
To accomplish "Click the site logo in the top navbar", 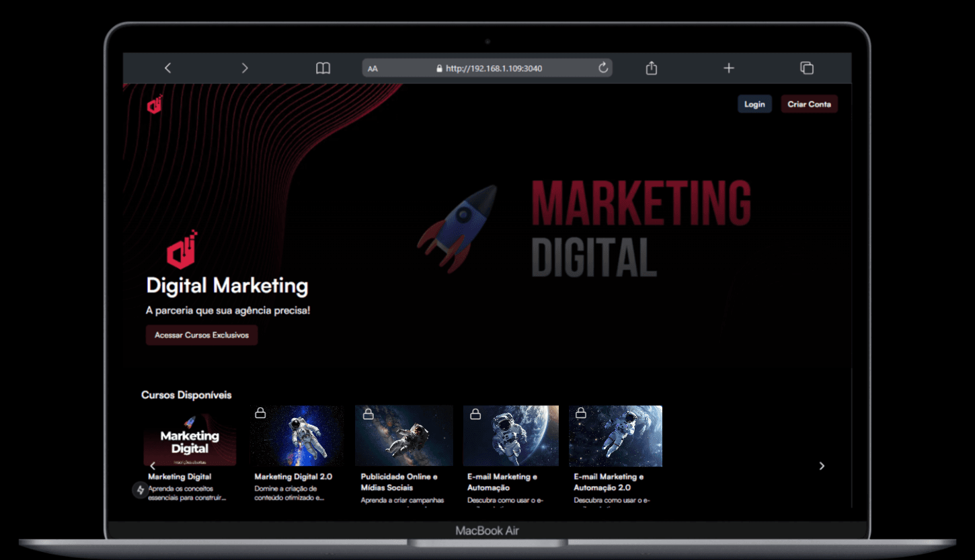I will (x=153, y=105).
